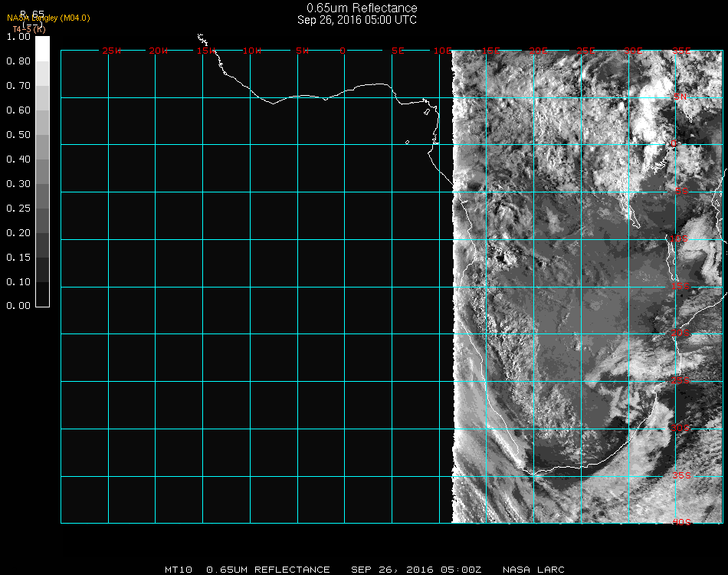Click the "0.65um Reflectance" title text
This screenshot has height=575, width=728.
pyautogui.click(x=362, y=8)
